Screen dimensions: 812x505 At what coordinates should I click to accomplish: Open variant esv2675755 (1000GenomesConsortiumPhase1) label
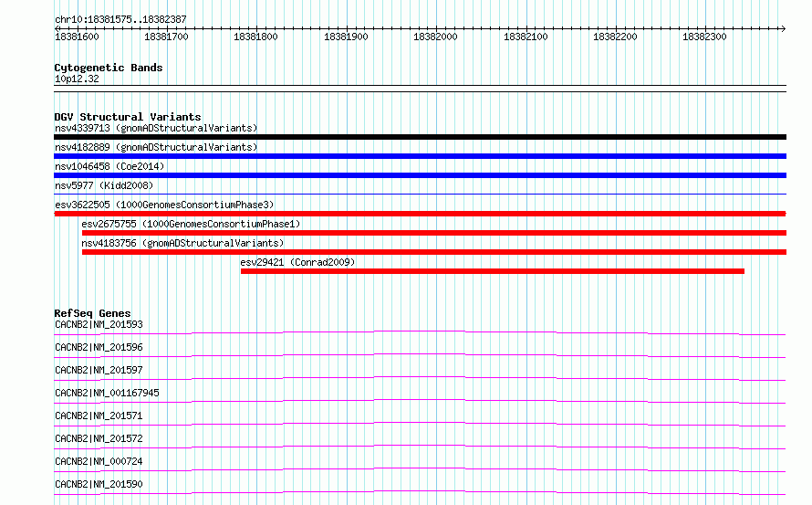pos(191,224)
